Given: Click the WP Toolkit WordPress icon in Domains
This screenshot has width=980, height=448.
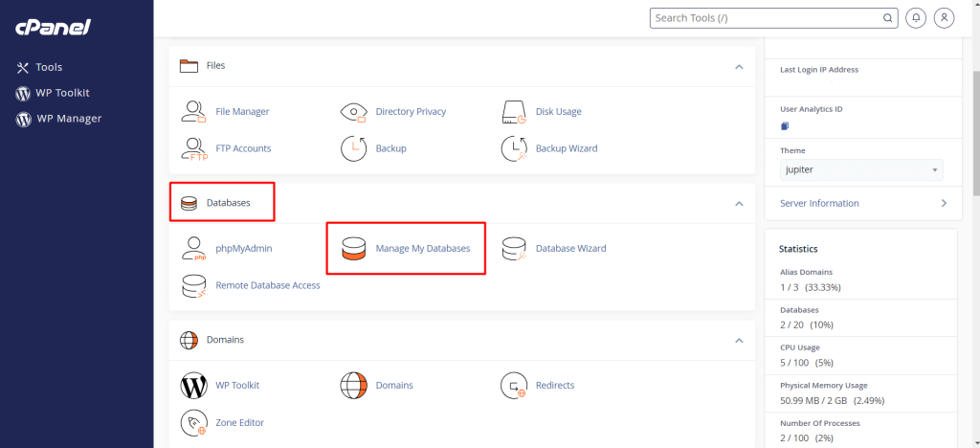Looking at the screenshot, I should coord(193,386).
